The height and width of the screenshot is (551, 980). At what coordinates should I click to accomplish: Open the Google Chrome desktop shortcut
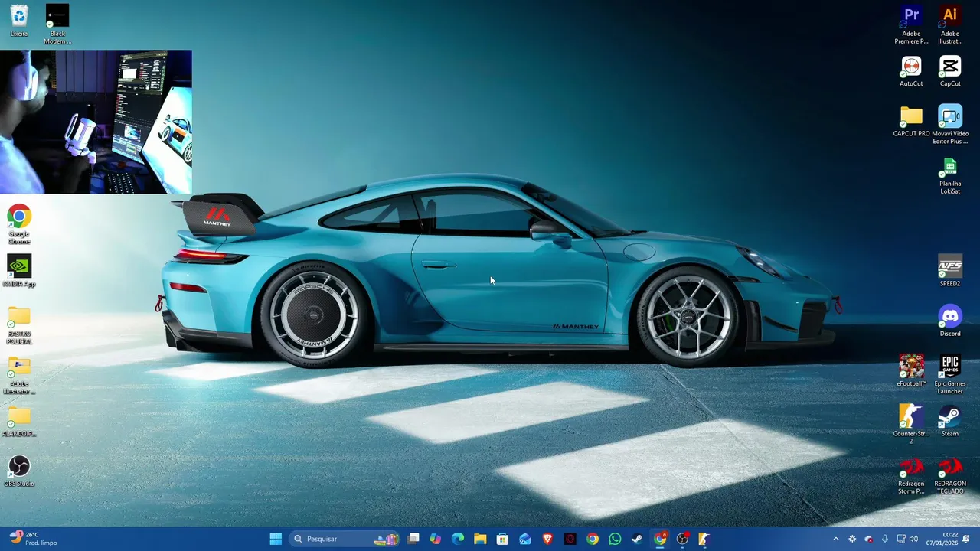coord(19,224)
